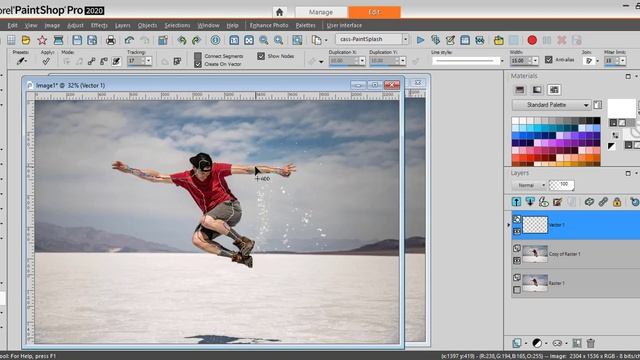Click the Edit Script icon
Image resolution: width=640 pixels, height=360 pixels.
coord(450,40)
